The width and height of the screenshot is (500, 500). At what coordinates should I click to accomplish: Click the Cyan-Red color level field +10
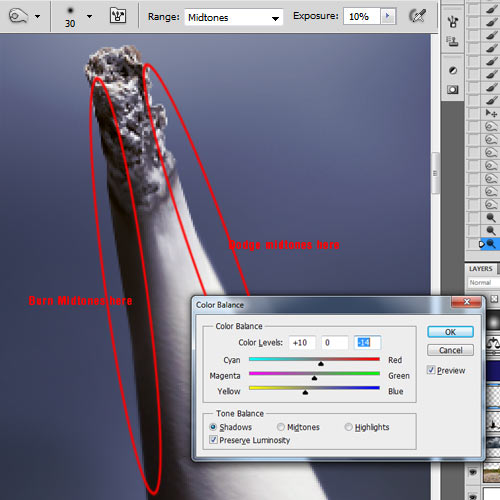coord(302,343)
